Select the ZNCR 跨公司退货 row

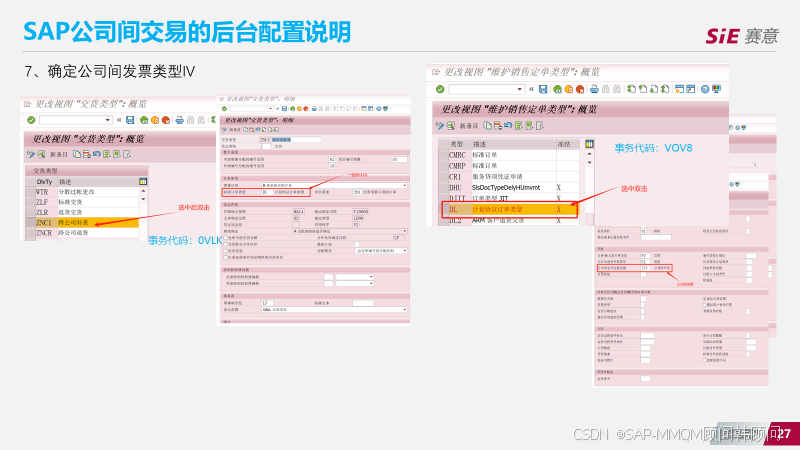(82, 233)
